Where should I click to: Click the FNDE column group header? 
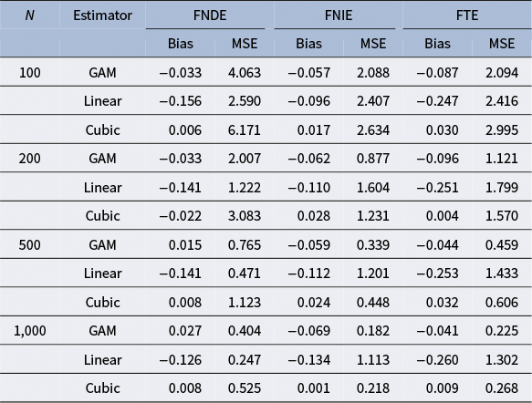[210, 15]
